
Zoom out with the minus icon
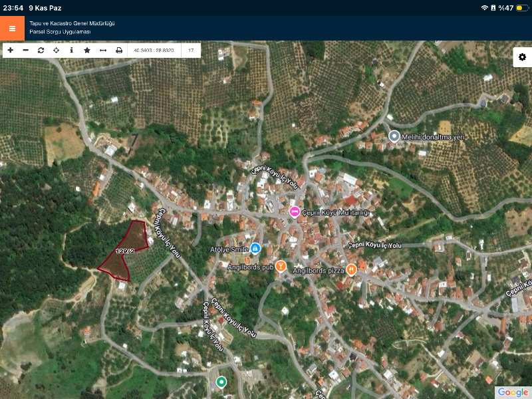[x=25, y=51]
